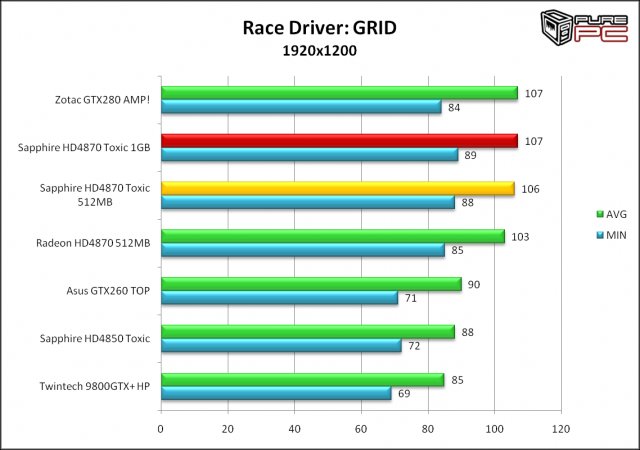The height and width of the screenshot is (450, 640).
Task: Click the 69 data value
Action: (x=404, y=394)
